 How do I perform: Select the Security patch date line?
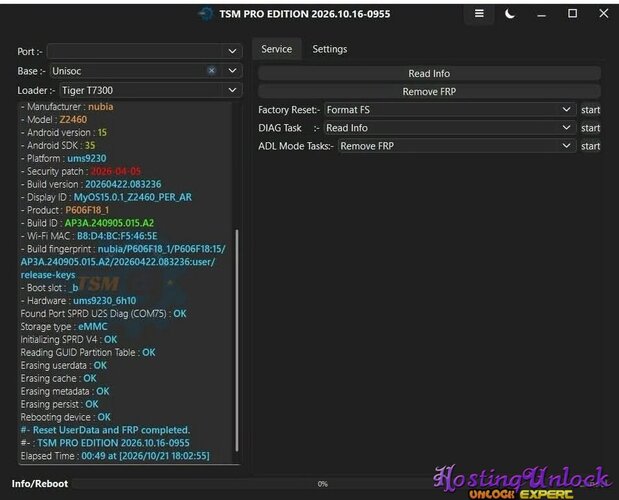(81, 171)
